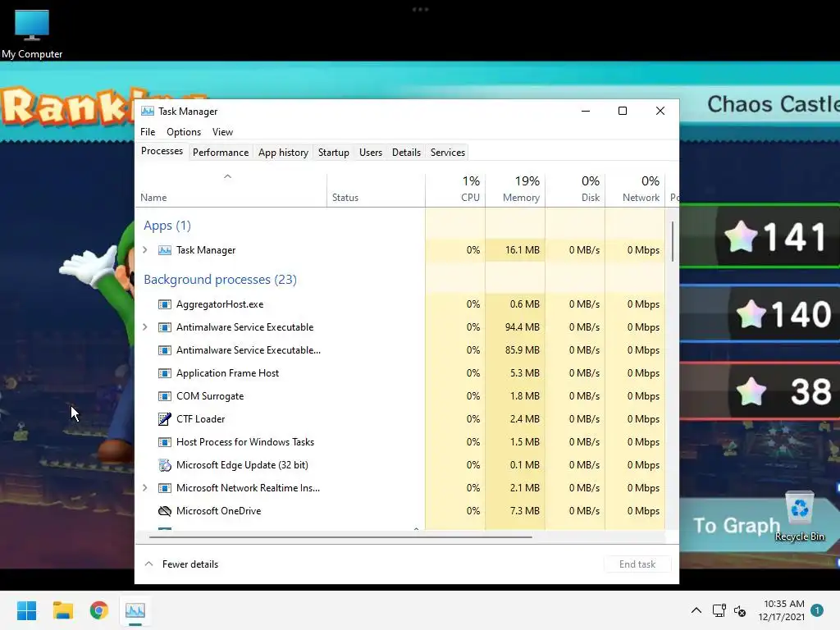Select the CTF Loader process name
Viewport: 840px width, 630px height.
coord(200,419)
